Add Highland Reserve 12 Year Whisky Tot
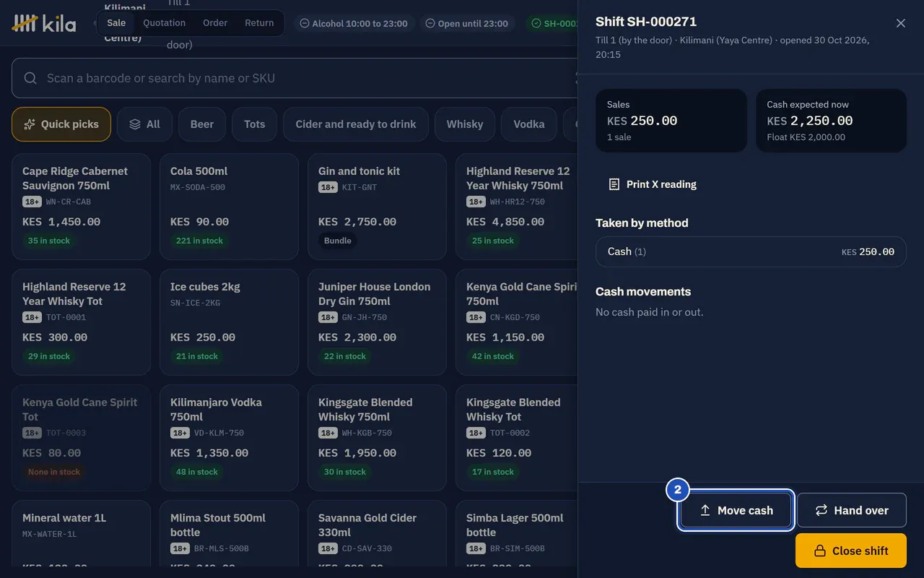924x578 pixels. (82, 322)
